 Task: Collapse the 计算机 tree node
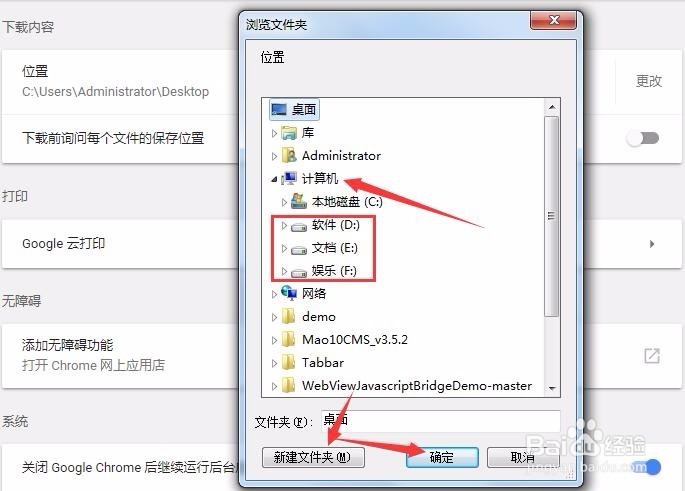(274, 179)
